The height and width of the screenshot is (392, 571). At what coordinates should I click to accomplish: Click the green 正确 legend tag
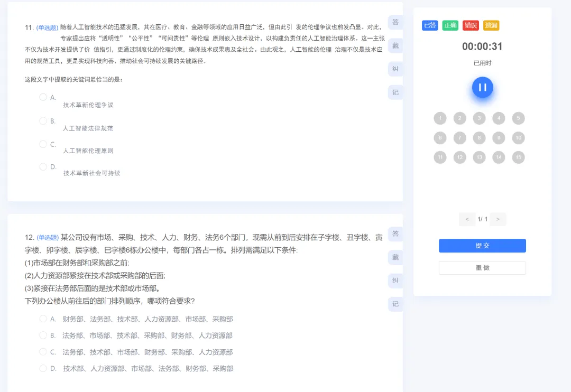[x=450, y=25]
